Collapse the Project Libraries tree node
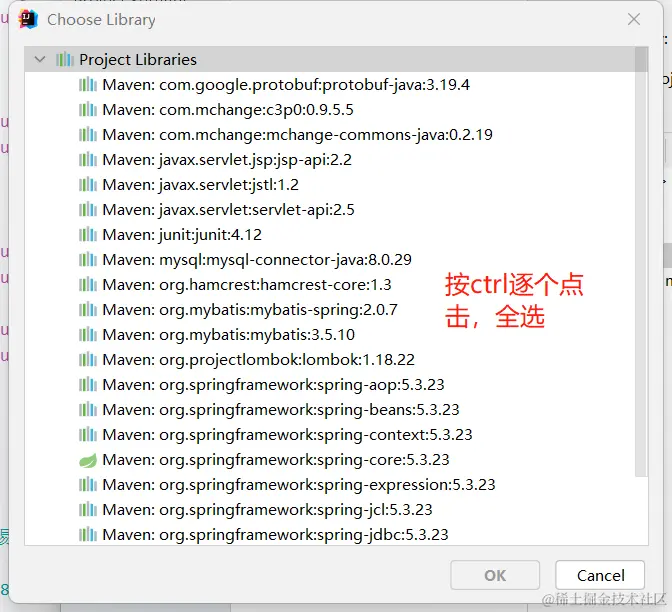 coord(40,60)
